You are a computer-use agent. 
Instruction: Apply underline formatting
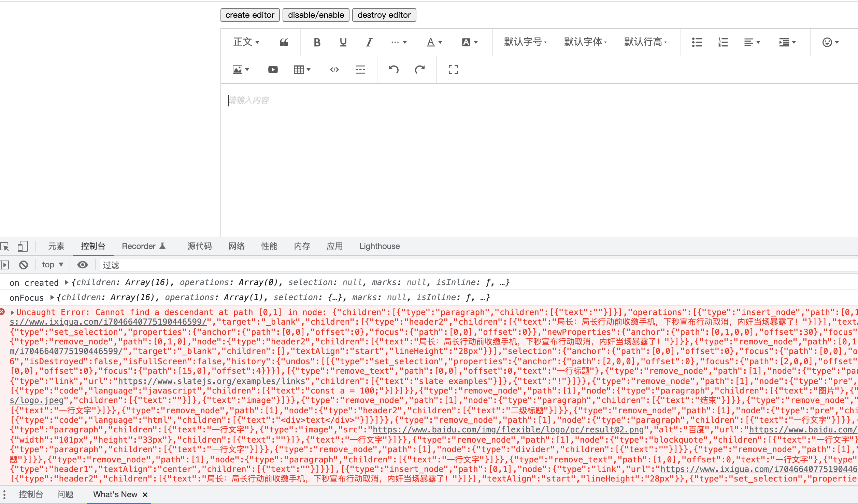343,42
